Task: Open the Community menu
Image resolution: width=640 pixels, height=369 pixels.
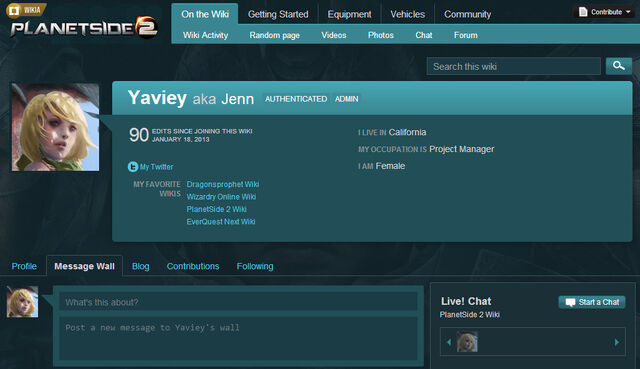Action: click(x=467, y=14)
